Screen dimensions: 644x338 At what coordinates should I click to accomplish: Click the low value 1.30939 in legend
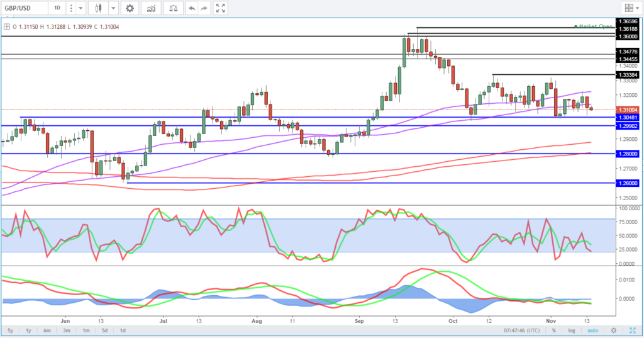(x=82, y=26)
